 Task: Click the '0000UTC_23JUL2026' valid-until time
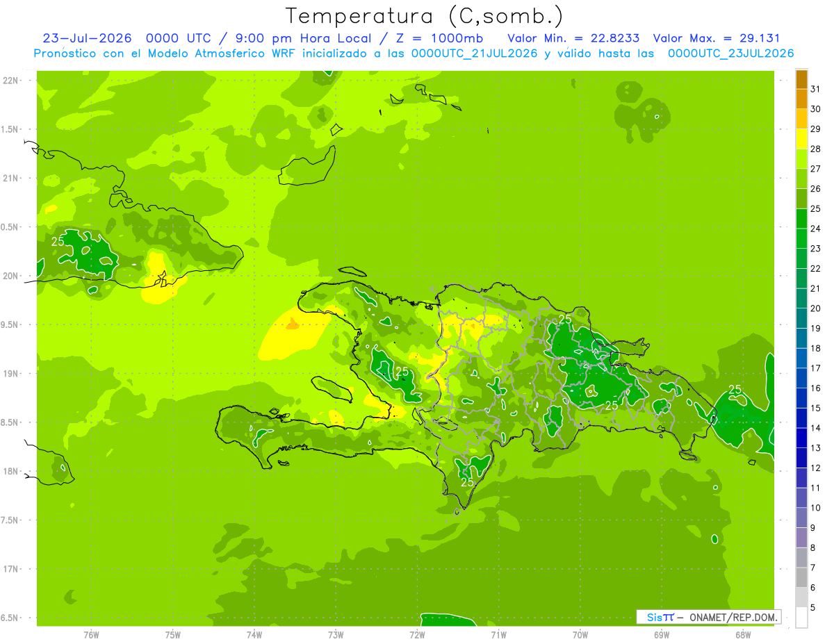[x=730, y=53]
